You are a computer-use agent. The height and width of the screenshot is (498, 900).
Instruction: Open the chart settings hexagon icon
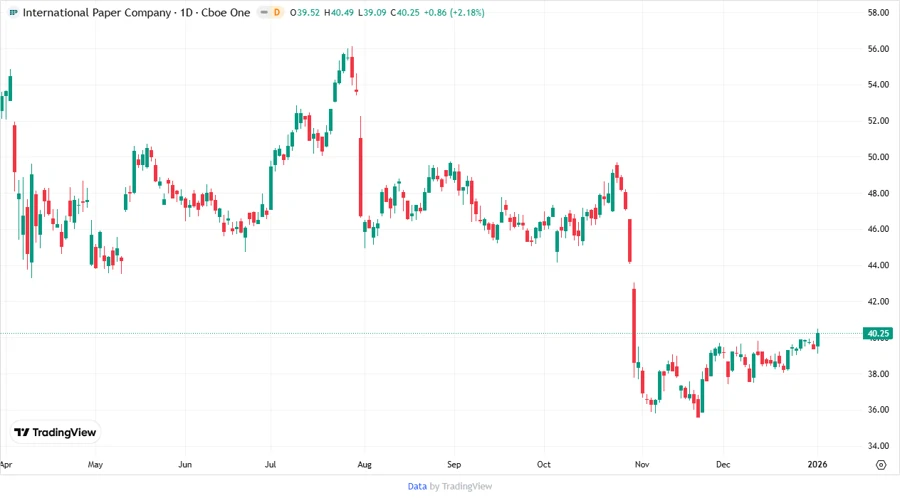point(881,465)
